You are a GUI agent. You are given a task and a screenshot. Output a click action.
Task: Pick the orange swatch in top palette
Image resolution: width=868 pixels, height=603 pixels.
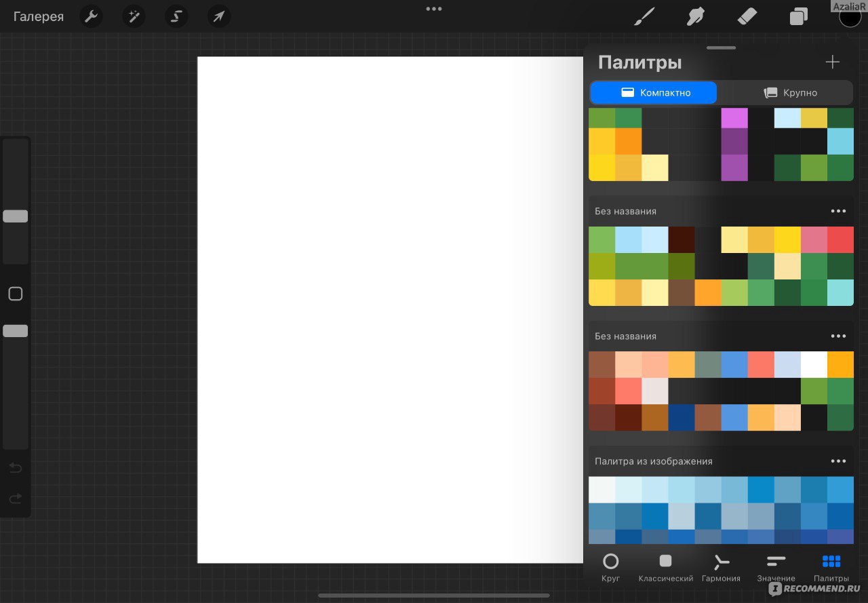pyautogui.click(x=629, y=141)
